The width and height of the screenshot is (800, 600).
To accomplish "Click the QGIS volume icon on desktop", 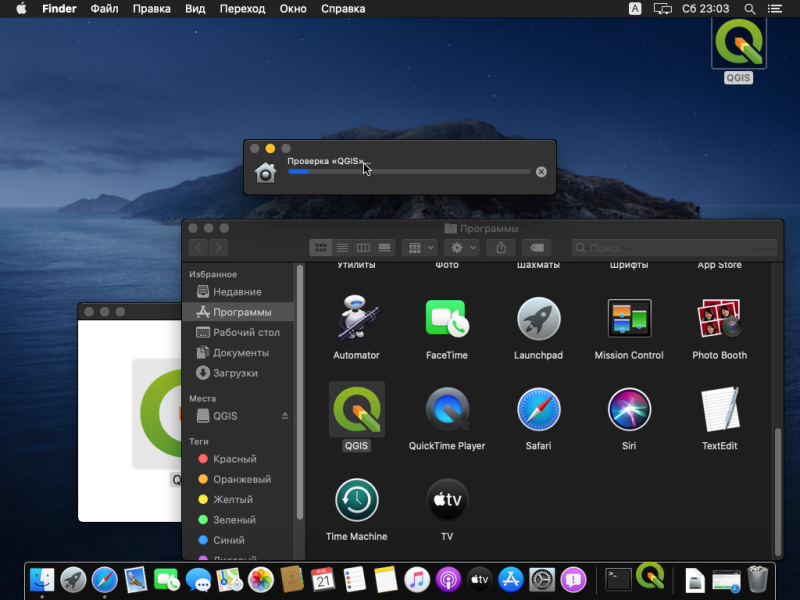I will (x=738, y=44).
